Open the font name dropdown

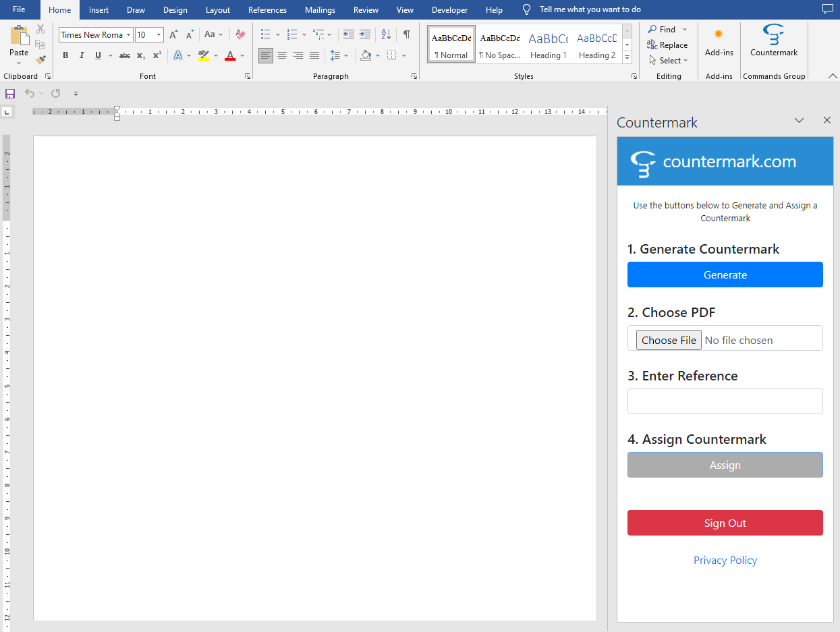point(128,35)
